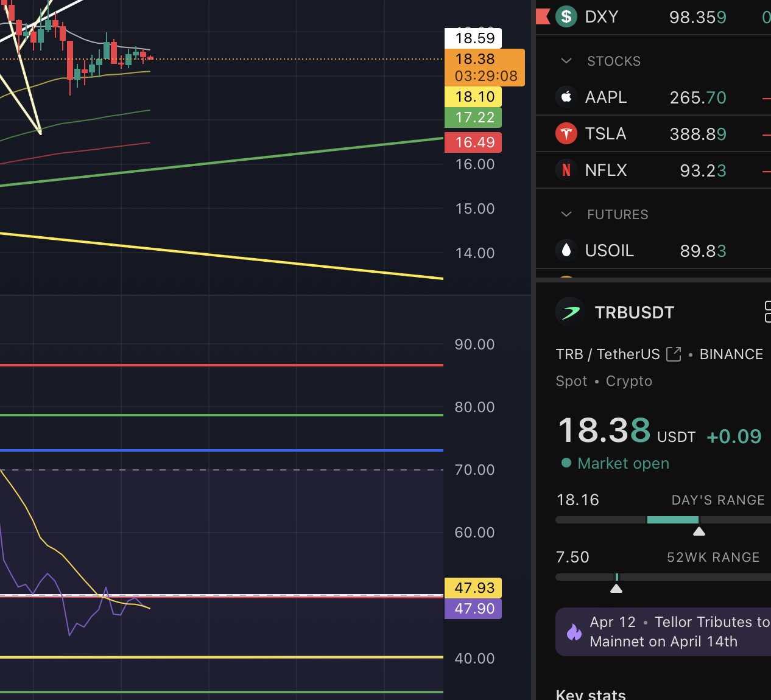The width and height of the screenshot is (771, 700).
Task: Select the TSLA watchlist row
Action: (x=653, y=133)
